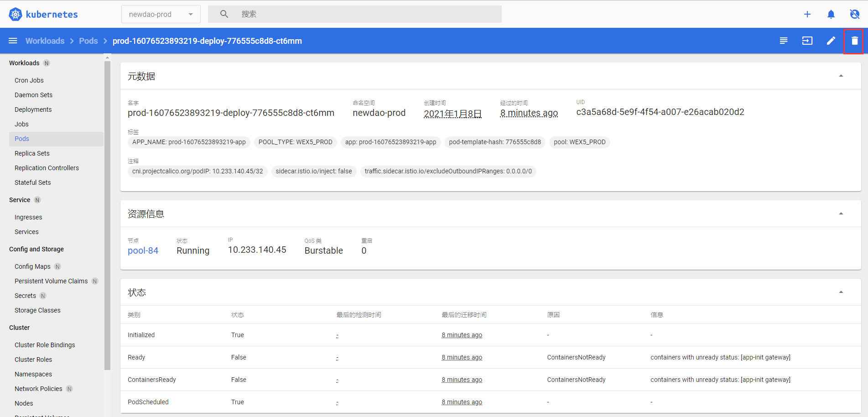
Task: Open Services in sidebar
Action: tap(26, 232)
